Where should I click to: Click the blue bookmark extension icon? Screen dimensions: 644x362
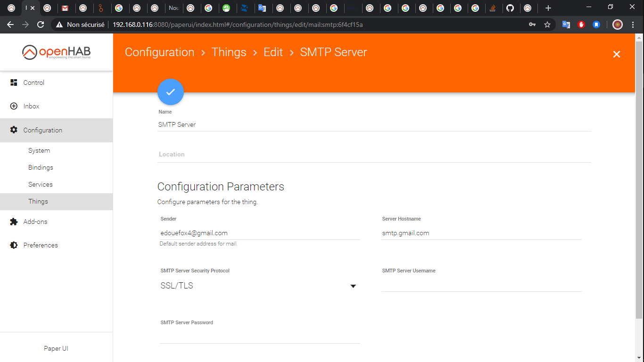[x=596, y=25]
